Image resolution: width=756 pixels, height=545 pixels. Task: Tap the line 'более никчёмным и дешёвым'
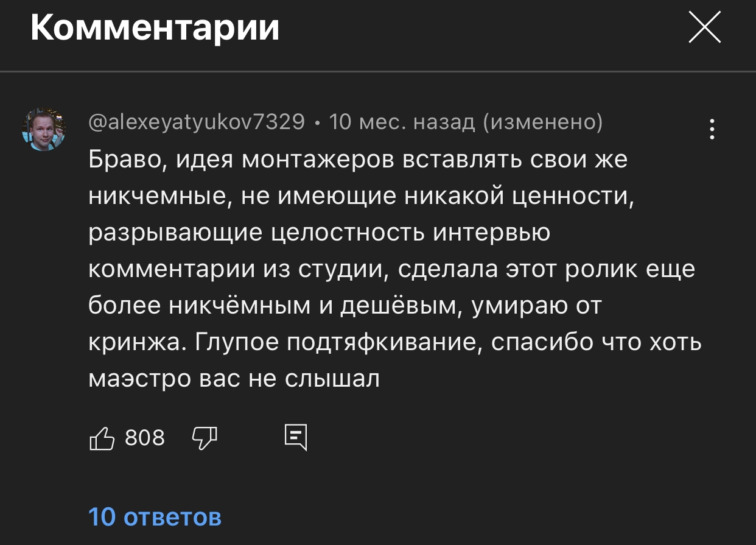click(345, 306)
